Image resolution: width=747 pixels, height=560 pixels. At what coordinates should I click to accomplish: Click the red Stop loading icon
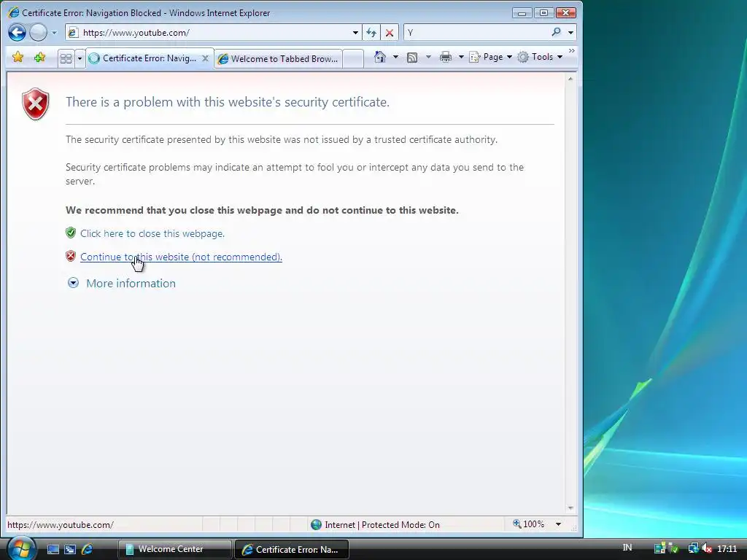click(x=390, y=33)
